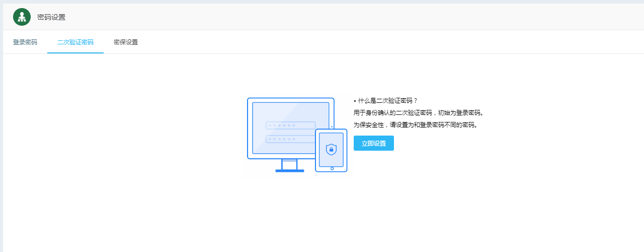Open the 密保设置 tab

click(126, 42)
